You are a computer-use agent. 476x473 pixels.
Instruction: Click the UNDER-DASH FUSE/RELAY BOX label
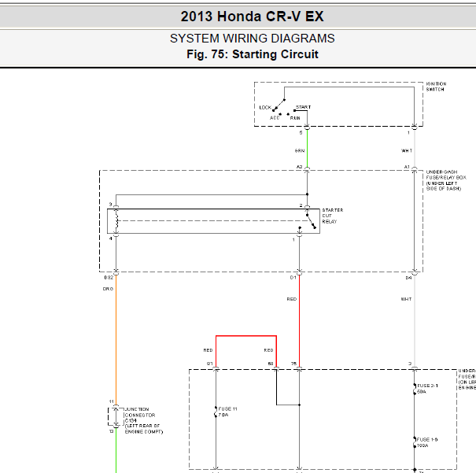446,180
